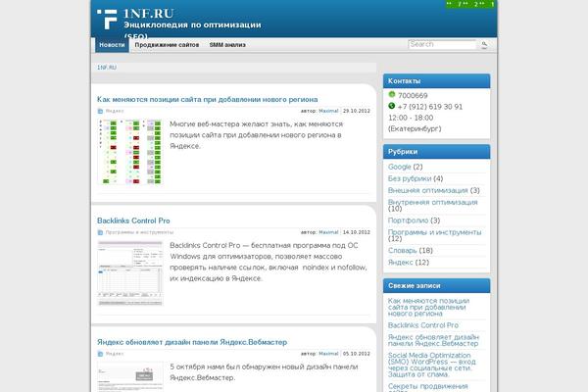Open the Внутренняя оптимизация rubric
The height and width of the screenshot is (392, 588).
(x=433, y=202)
